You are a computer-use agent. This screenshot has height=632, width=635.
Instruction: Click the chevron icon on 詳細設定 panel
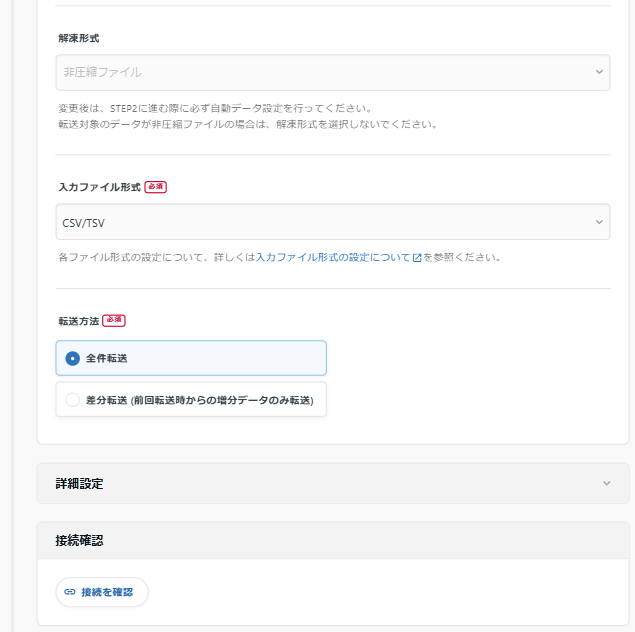point(606,483)
